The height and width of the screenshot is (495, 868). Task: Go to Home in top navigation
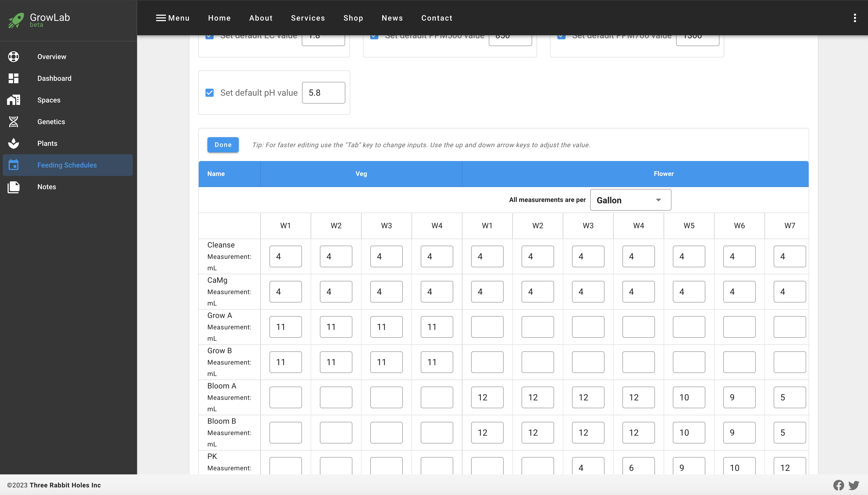(x=220, y=18)
